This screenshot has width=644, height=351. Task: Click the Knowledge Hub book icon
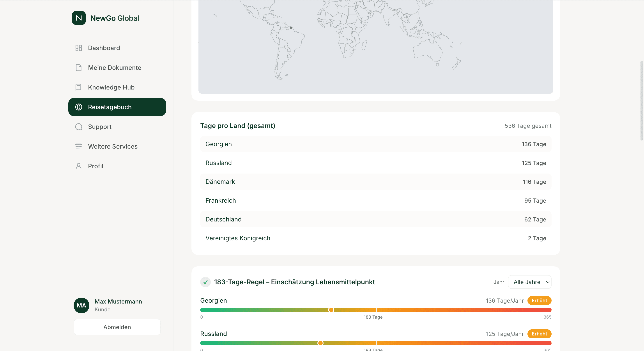[x=78, y=87]
